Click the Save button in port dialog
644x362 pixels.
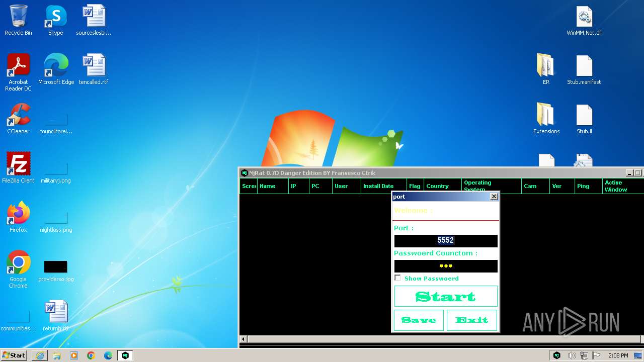pyautogui.click(x=419, y=320)
